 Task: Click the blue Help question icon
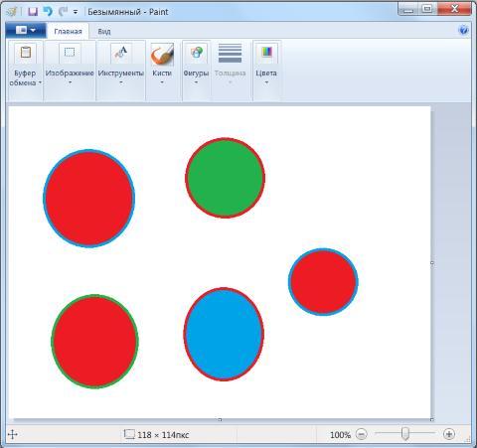click(x=463, y=30)
